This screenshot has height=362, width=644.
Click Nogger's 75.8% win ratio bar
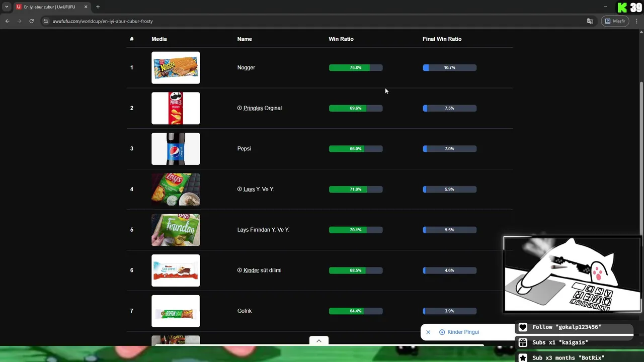tap(356, 67)
